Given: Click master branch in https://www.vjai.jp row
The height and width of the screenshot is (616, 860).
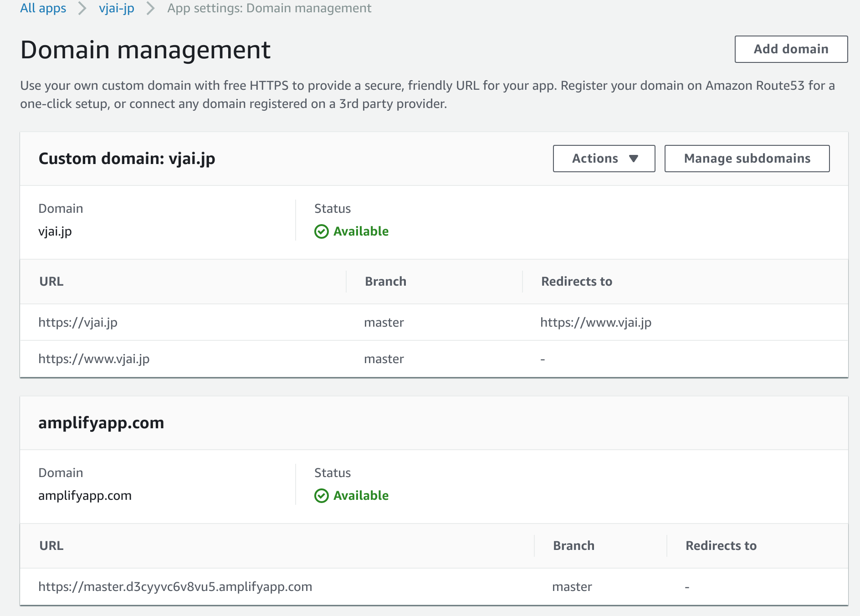Looking at the screenshot, I should pyautogui.click(x=384, y=359).
